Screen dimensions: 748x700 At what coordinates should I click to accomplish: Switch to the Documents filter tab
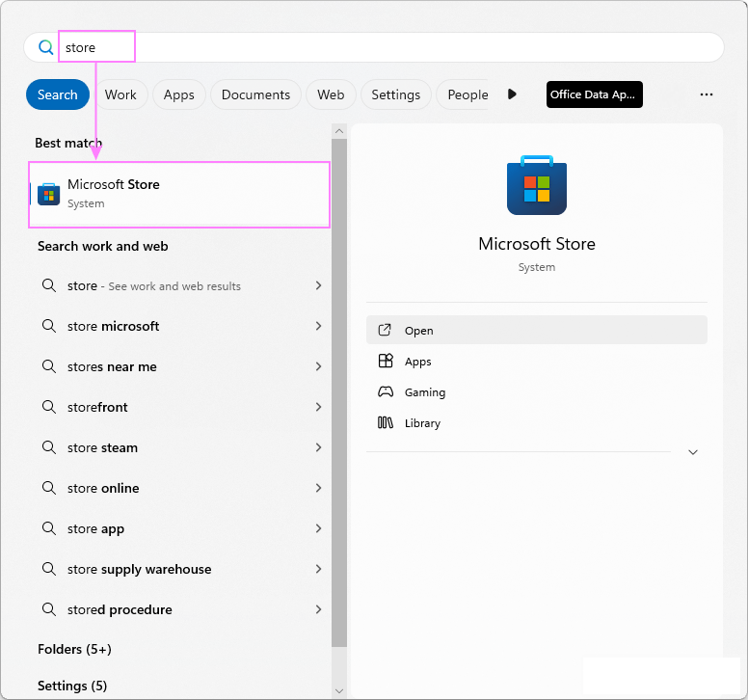coord(255,94)
